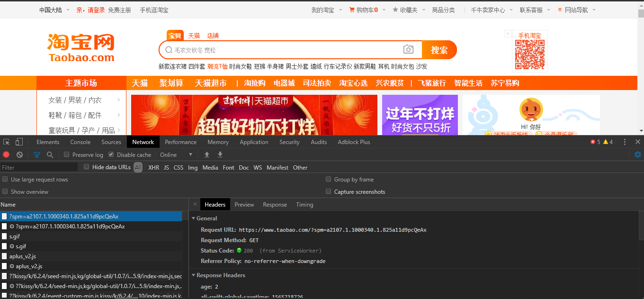Screen dimensions: 644x299
Task: Switch to Console tab
Action: [x=80, y=142]
